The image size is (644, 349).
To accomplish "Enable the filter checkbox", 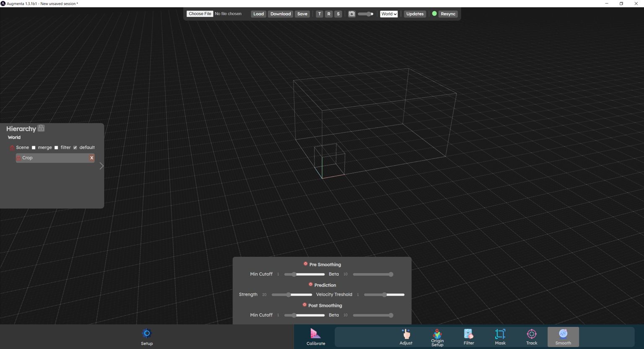I will pyautogui.click(x=56, y=147).
